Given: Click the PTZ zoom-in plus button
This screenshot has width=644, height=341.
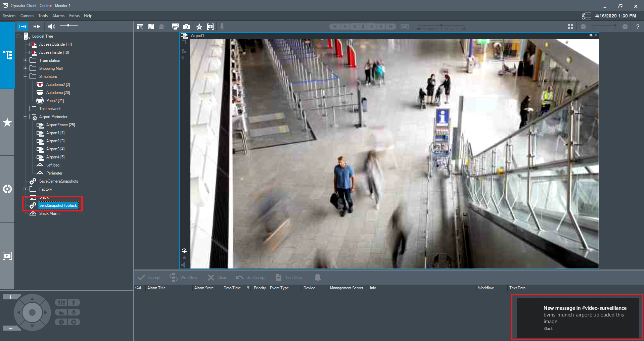Looking at the screenshot, I should [x=10, y=297].
